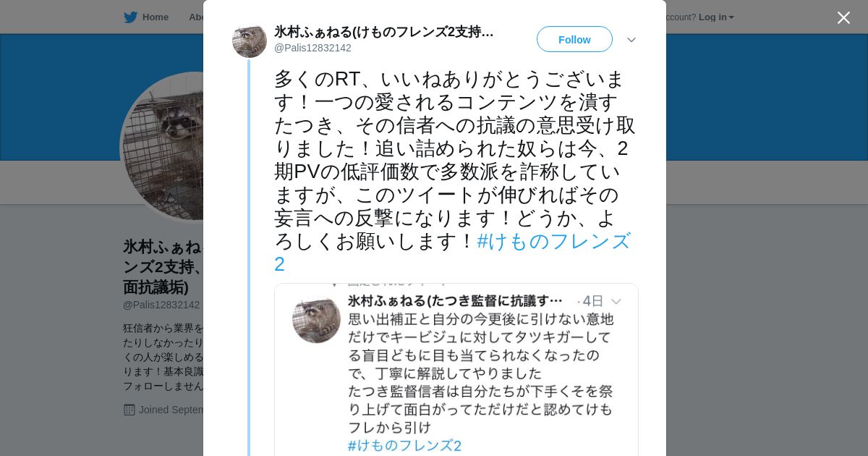Image resolution: width=868 pixels, height=456 pixels.
Task: Follow the @Palis12832142 account
Action: pos(574,39)
